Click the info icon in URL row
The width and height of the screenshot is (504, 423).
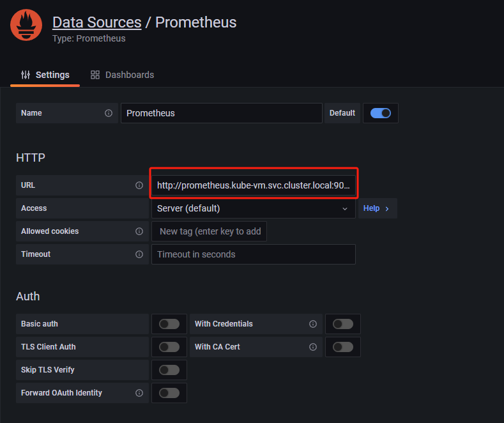[x=139, y=185]
